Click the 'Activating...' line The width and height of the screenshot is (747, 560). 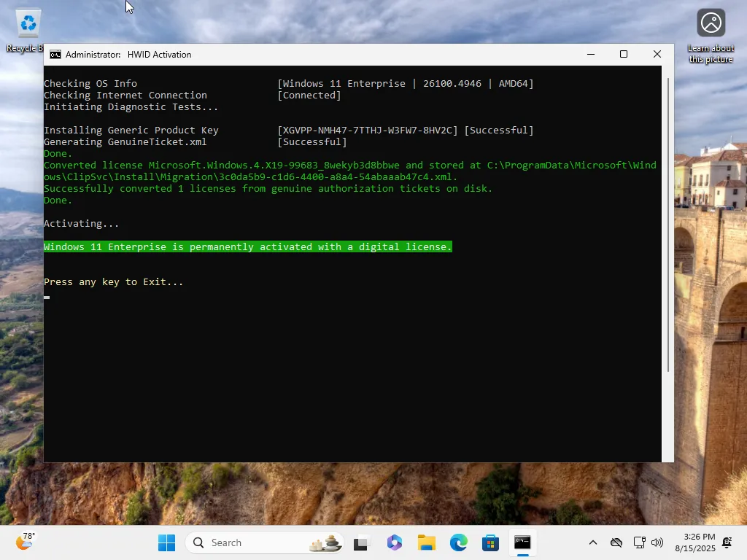coord(82,223)
